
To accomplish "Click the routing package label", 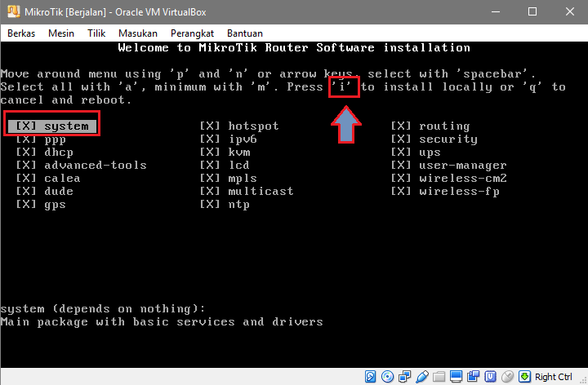I will (x=444, y=126).
